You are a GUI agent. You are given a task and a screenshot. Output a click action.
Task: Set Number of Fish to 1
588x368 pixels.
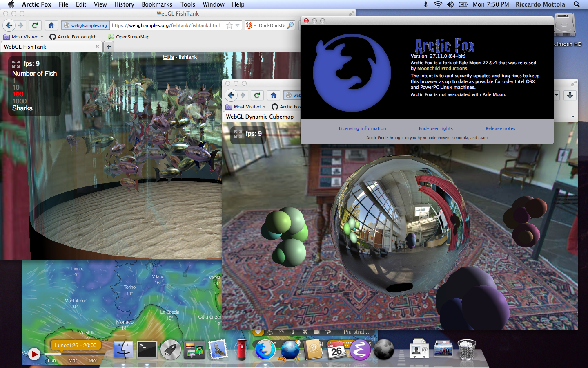click(13, 81)
